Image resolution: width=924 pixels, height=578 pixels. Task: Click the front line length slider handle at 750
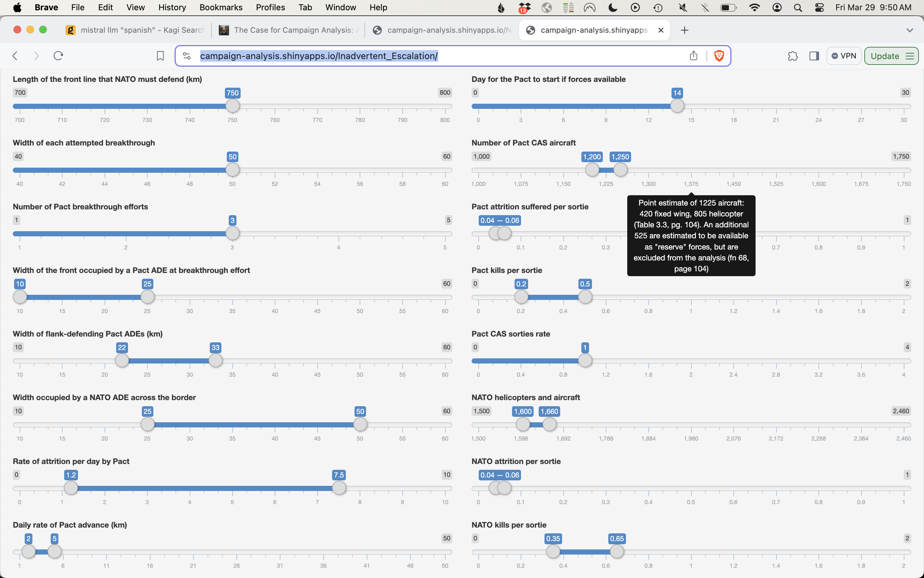point(233,106)
